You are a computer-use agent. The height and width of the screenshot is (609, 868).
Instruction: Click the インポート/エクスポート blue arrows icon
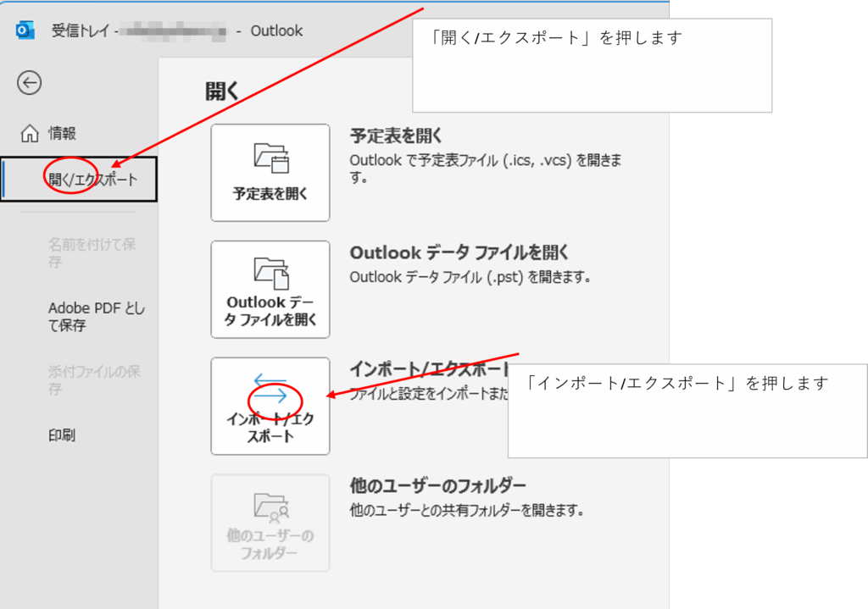tap(270, 389)
